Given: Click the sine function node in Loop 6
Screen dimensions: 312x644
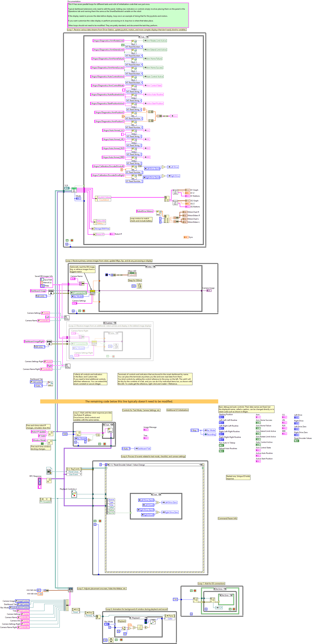Looking at the screenshot, I should (x=140, y=627).
